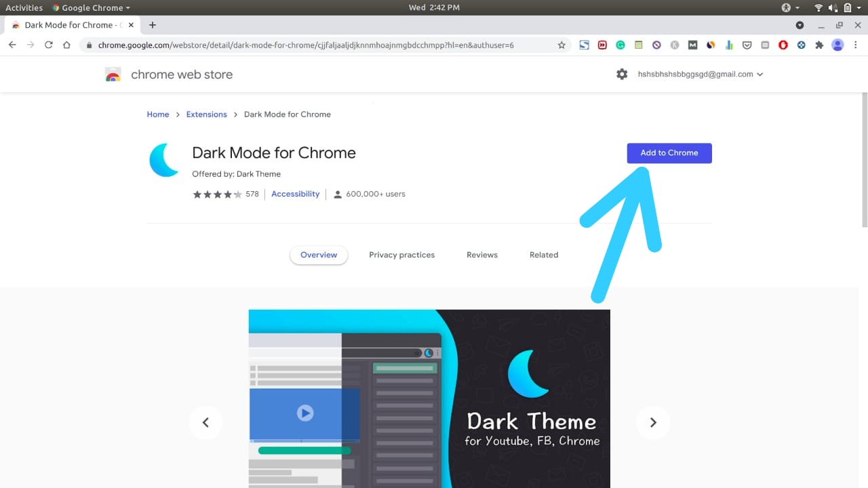View site info via padlock icon
Screen dimensions: 868x488
point(88,45)
